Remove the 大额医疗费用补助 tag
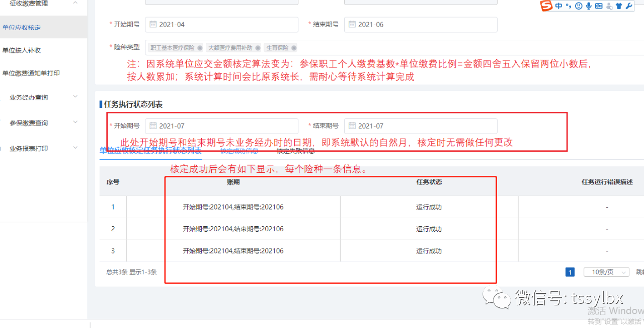The image size is (644, 328). pyautogui.click(x=258, y=48)
